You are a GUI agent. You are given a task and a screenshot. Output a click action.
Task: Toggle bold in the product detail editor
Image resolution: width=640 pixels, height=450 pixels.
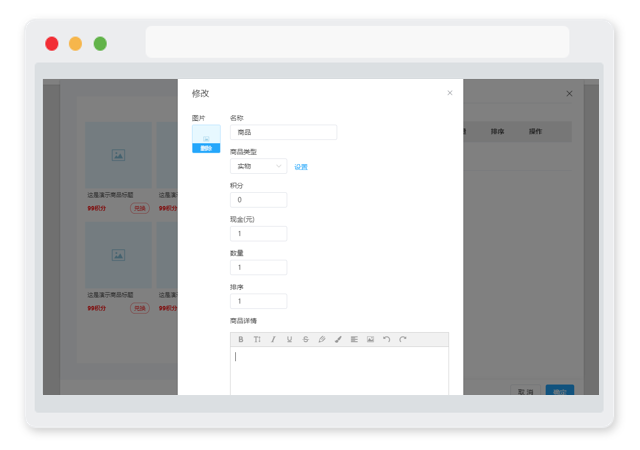click(241, 339)
